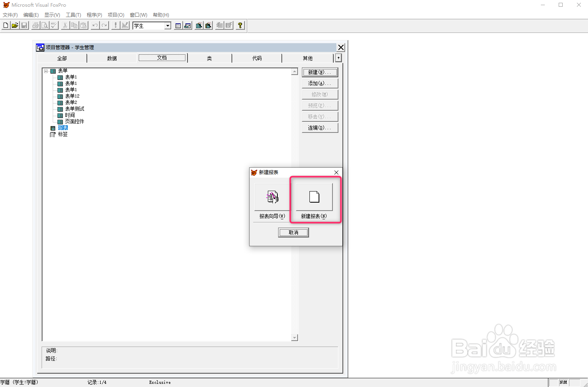The width and height of the screenshot is (588, 387).
Task: Click the Print Preview toolbar icon
Action: pos(45,25)
